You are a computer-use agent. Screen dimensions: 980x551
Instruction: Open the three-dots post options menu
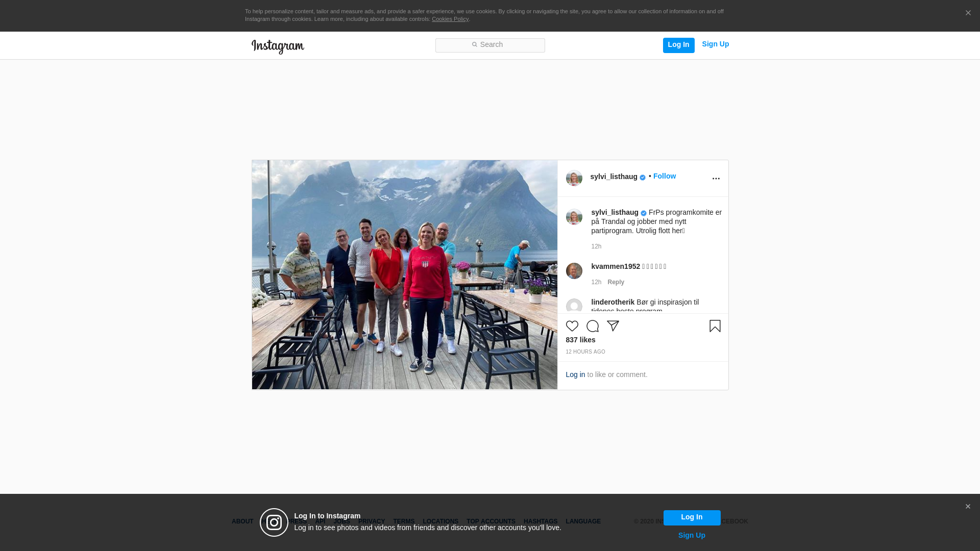click(x=716, y=179)
